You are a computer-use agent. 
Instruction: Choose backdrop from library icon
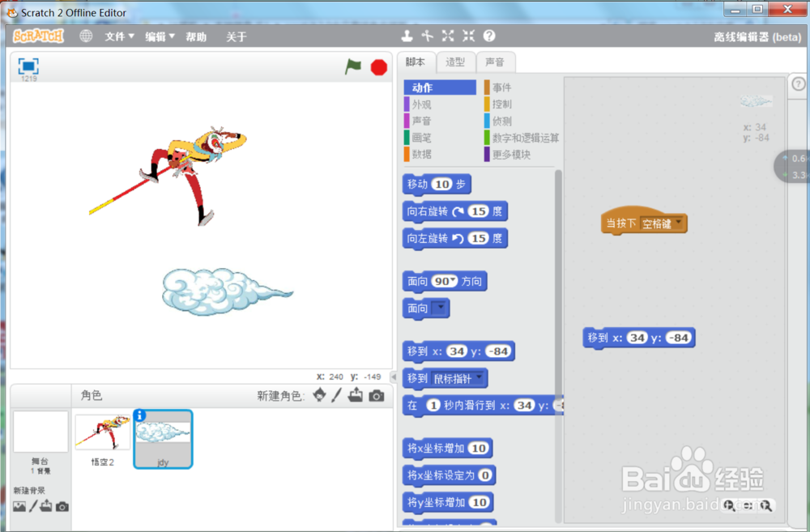(x=19, y=506)
